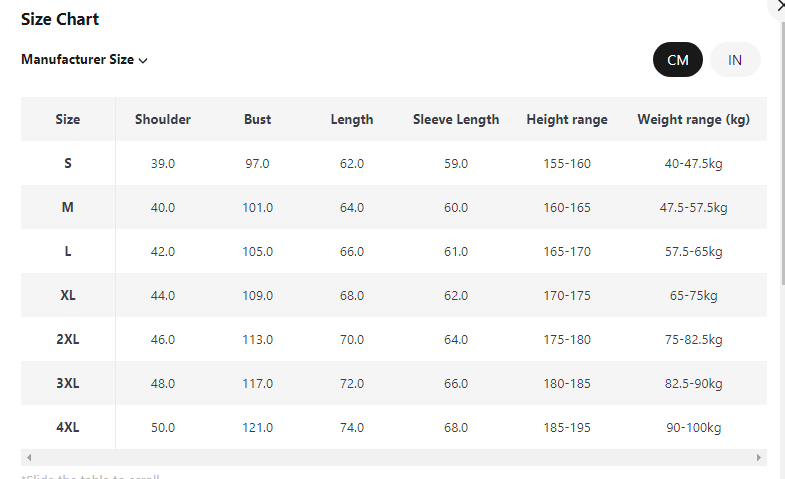The height and width of the screenshot is (479, 785).
Task: Click the Height range column header
Action: point(567,119)
